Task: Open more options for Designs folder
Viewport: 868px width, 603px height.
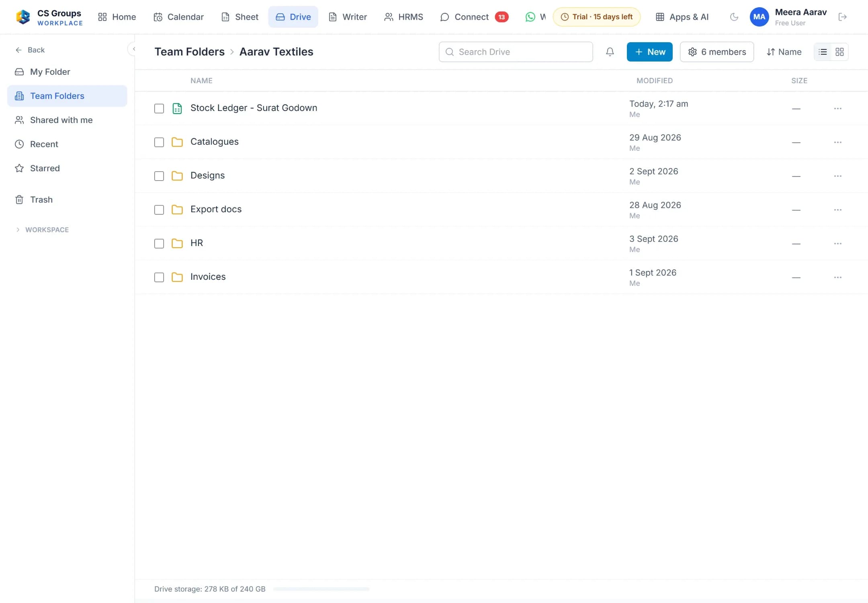Action: (x=837, y=176)
